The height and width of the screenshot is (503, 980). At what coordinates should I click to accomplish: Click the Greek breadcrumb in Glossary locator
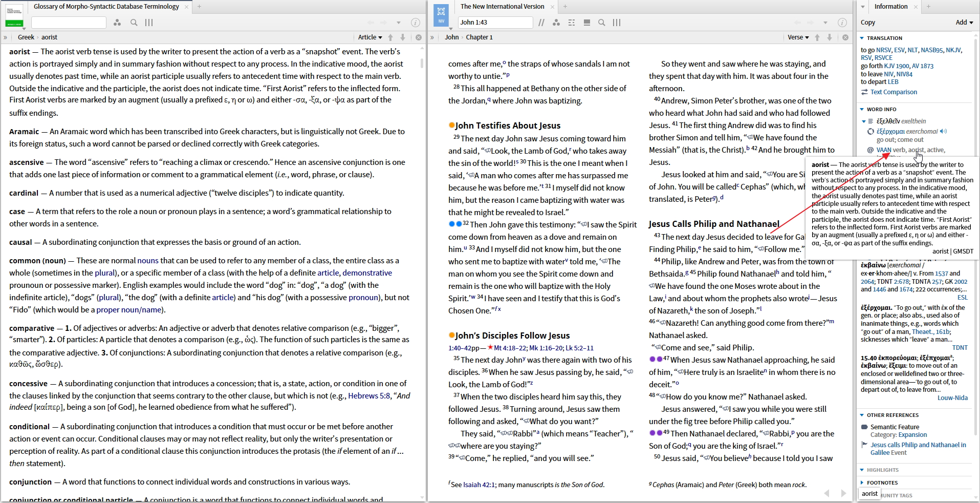(26, 37)
